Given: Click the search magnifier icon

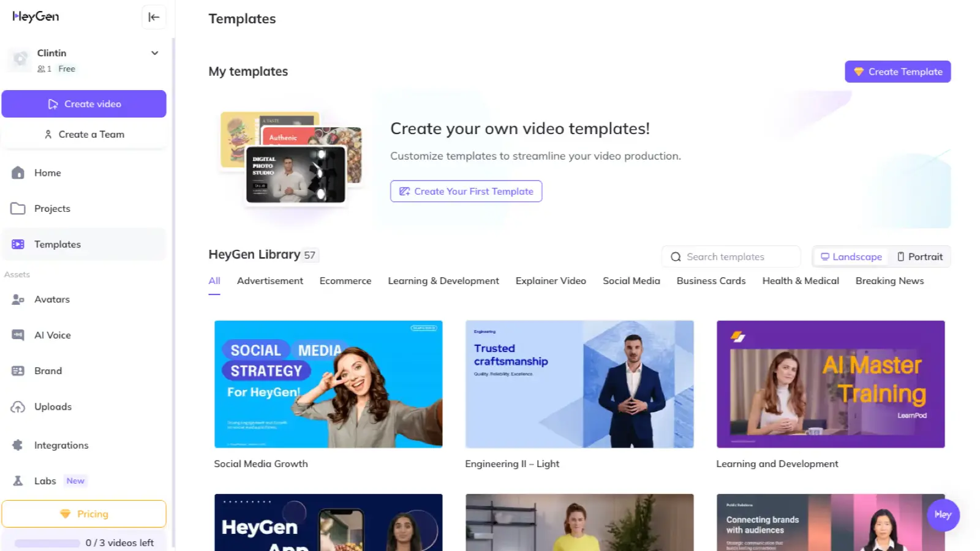Looking at the screenshot, I should [x=676, y=257].
